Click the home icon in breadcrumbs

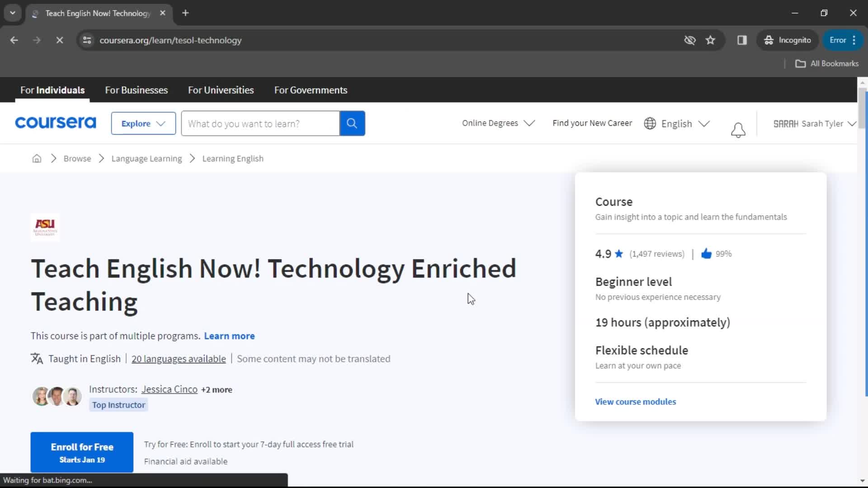37,159
